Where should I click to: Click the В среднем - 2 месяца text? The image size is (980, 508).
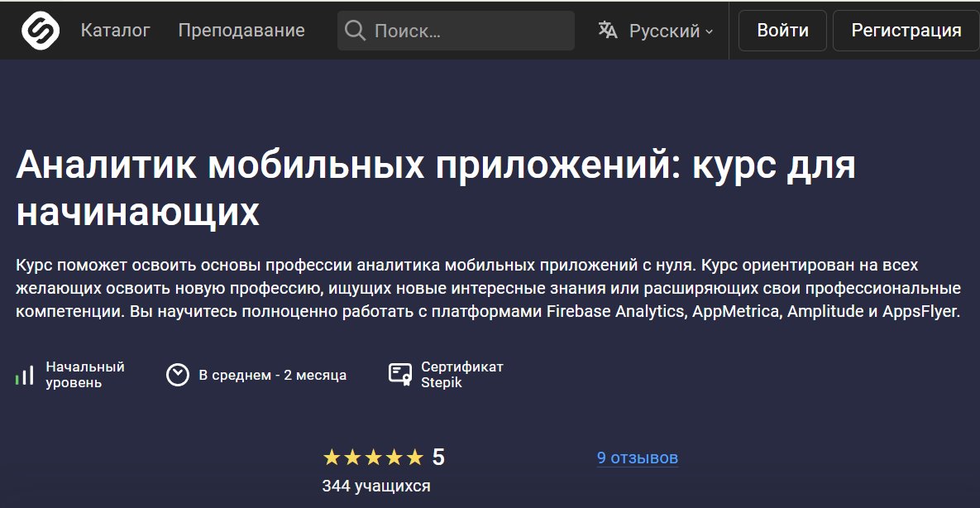[273, 375]
